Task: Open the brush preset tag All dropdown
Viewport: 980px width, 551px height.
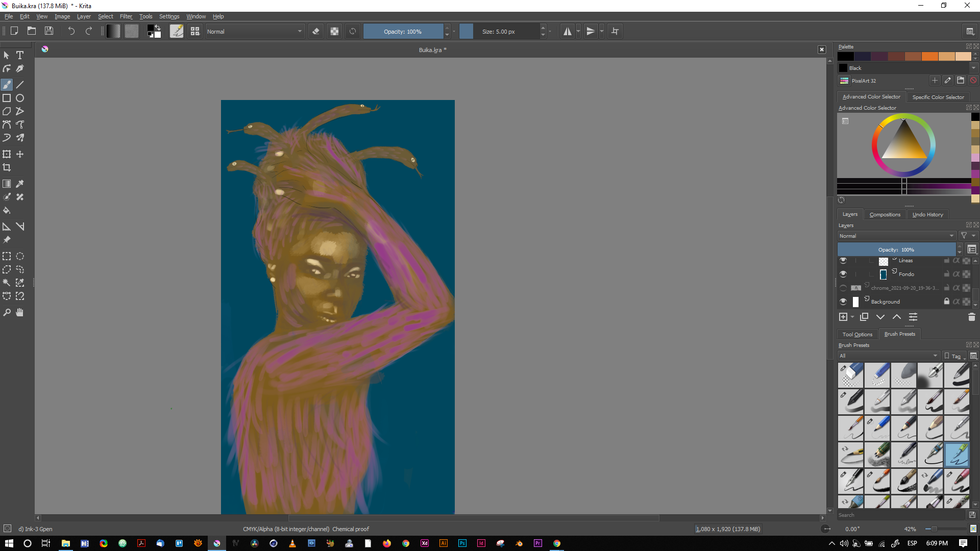Action: pos(888,356)
